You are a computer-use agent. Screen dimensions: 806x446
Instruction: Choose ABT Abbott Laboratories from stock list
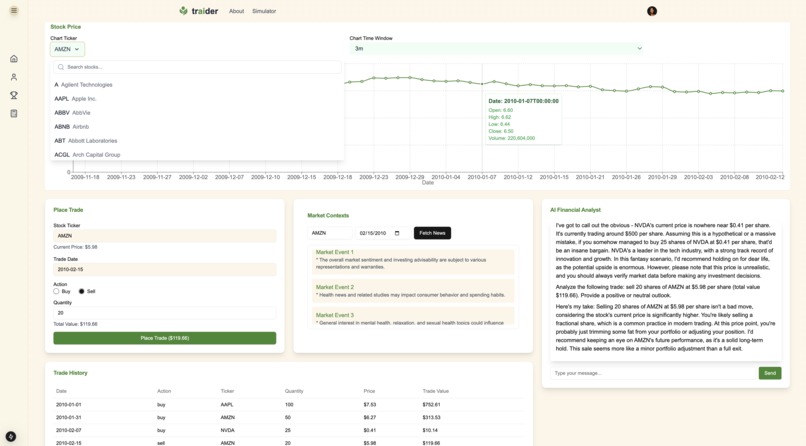(x=197, y=140)
